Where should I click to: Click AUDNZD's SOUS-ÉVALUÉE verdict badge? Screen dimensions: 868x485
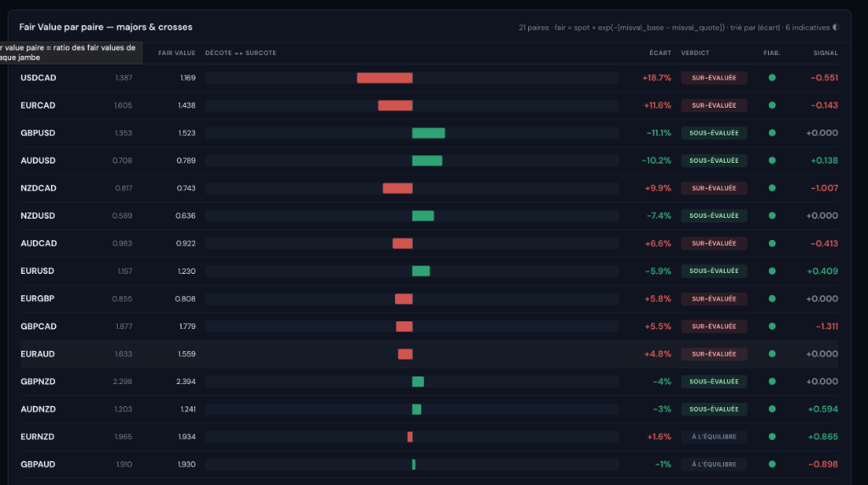714,410
